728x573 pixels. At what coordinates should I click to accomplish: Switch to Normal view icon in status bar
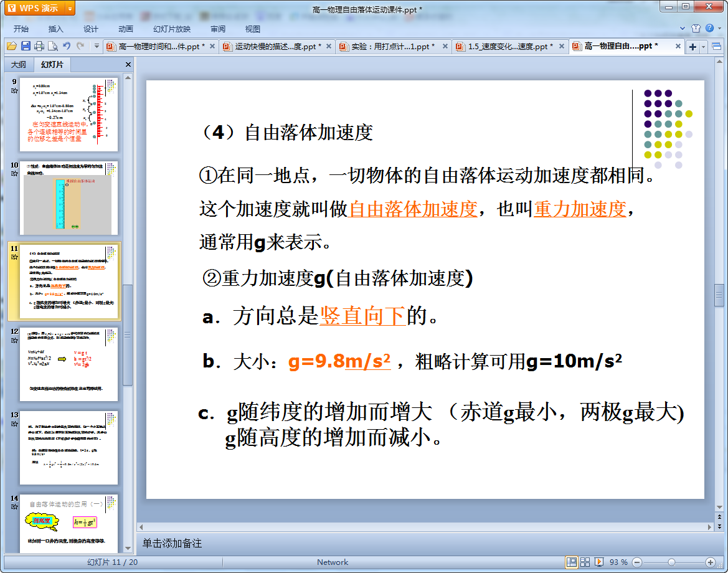[572, 562]
